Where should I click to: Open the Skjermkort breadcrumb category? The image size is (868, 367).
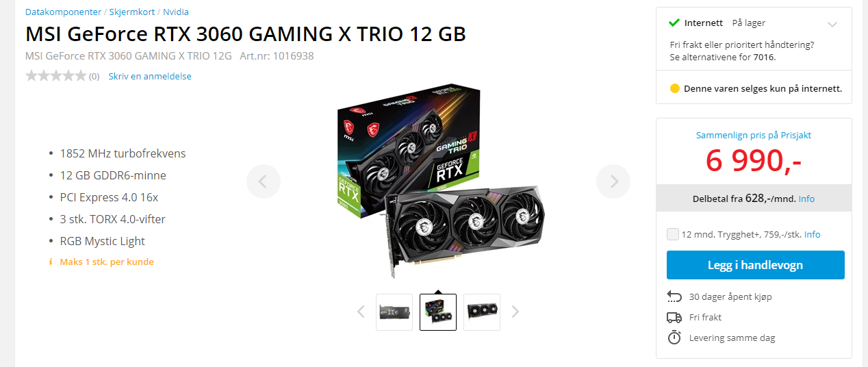(x=132, y=12)
